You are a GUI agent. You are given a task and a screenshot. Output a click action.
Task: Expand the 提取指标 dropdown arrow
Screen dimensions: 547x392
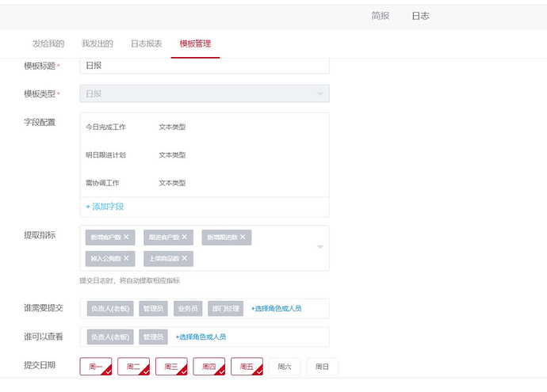320,247
